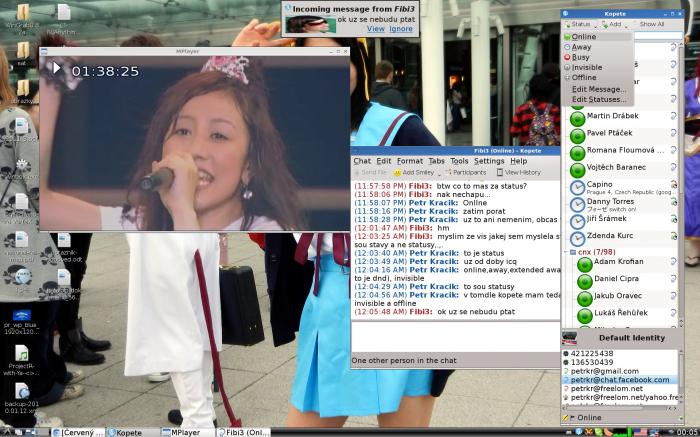
Task: Select Away in the status menu
Action: pos(597,47)
